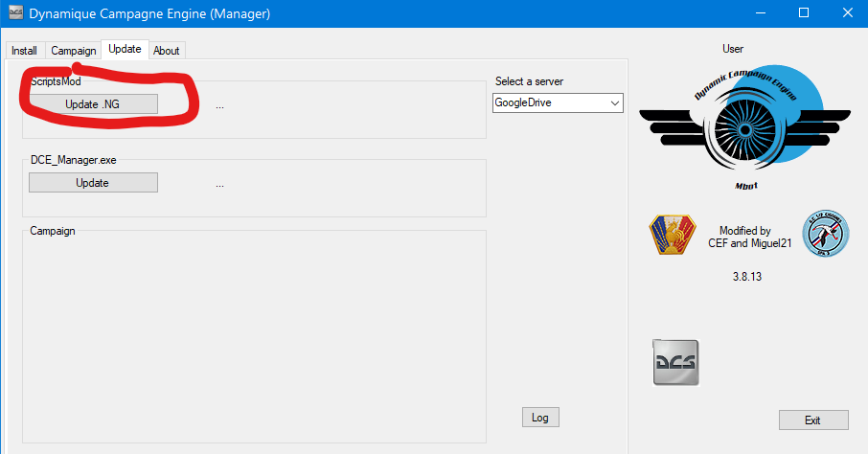Click the 'Modified by CEF and Miguel21' text
Image resolution: width=868 pixels, height=454 pixels.
(749, 237)
